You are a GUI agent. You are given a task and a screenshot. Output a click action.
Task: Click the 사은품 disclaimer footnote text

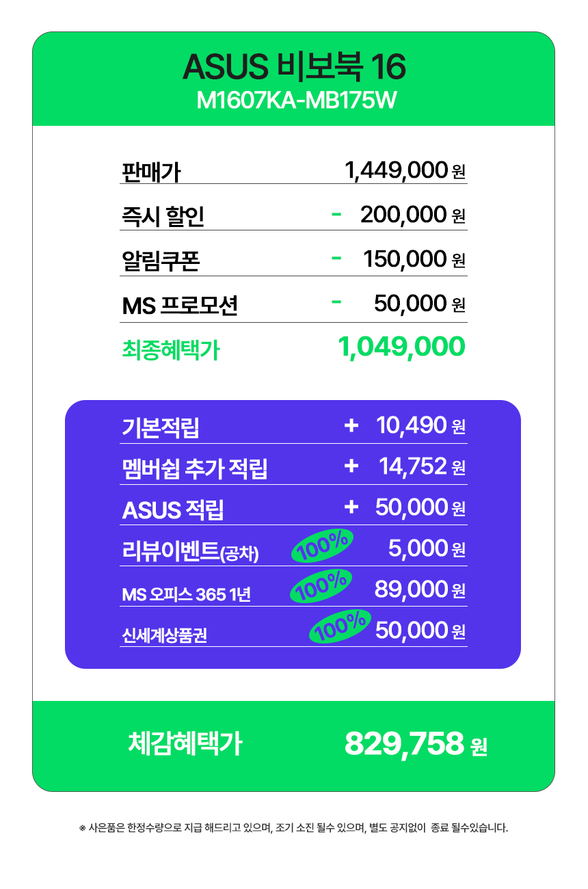[x=294, y=828]
